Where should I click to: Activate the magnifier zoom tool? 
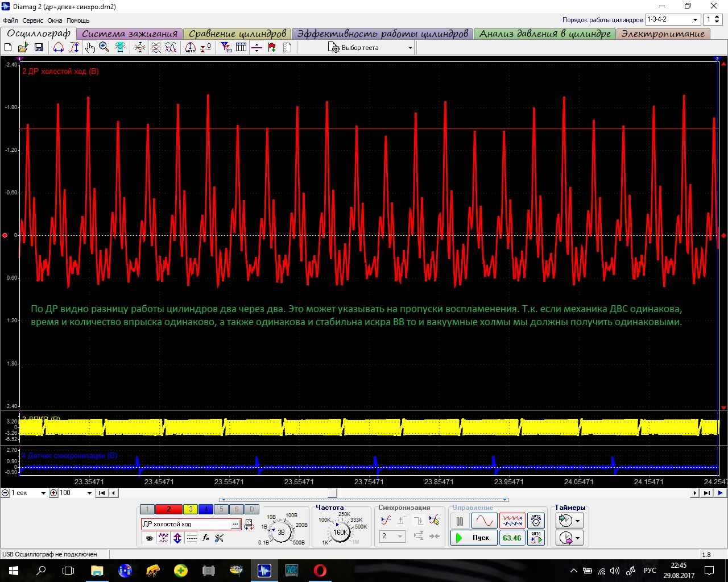pos(104,48)
